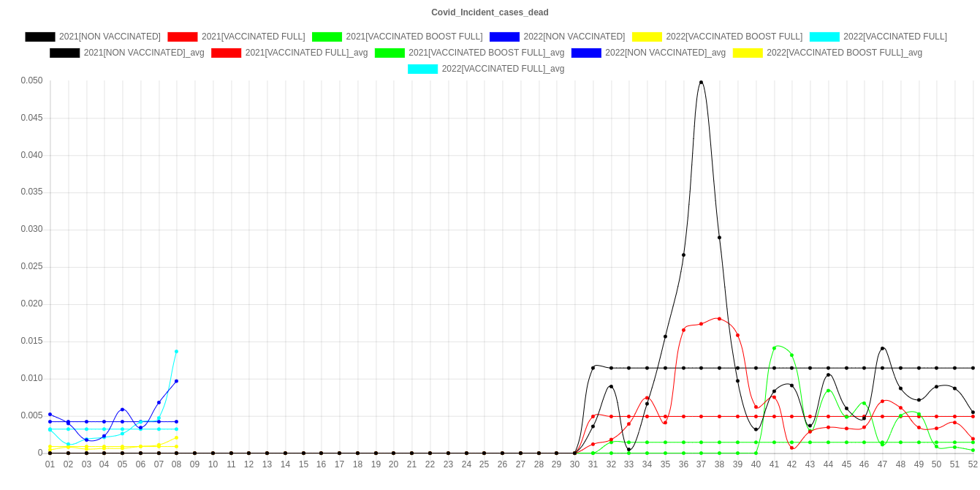Viewport: 980px width, 490px height.
Task: Click the green line peak point at week 41
Action: (774, 348)
